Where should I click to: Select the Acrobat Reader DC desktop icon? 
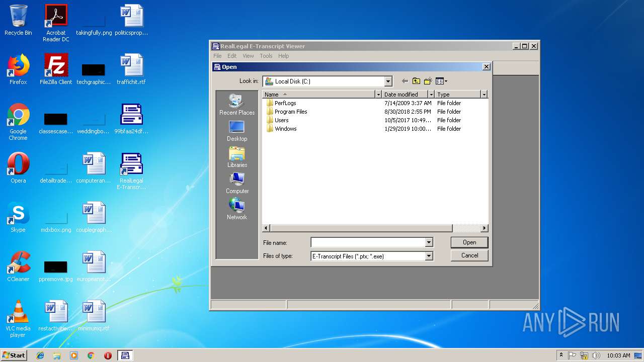pyautogui.click(x=56, y=23)
